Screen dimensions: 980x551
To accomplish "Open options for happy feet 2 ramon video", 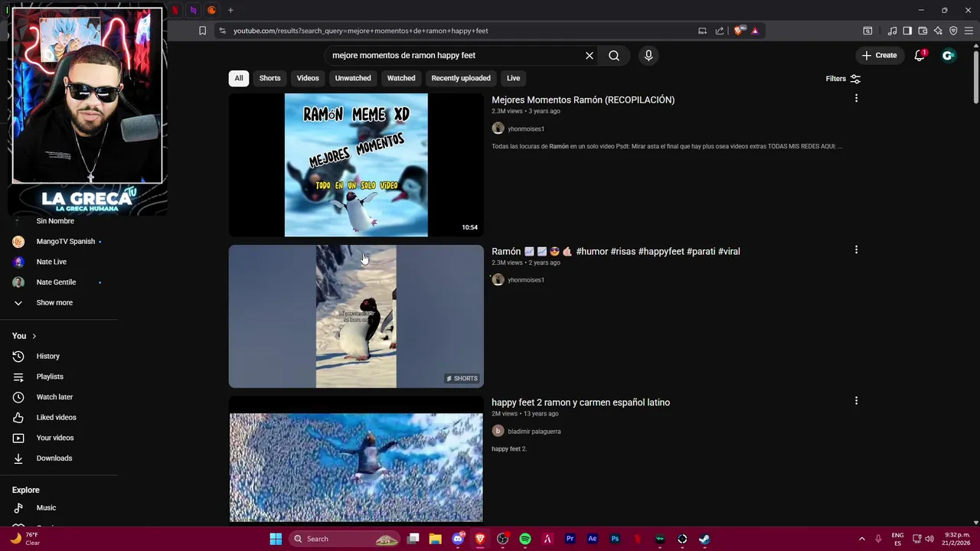I will click(x=856, y=400).
